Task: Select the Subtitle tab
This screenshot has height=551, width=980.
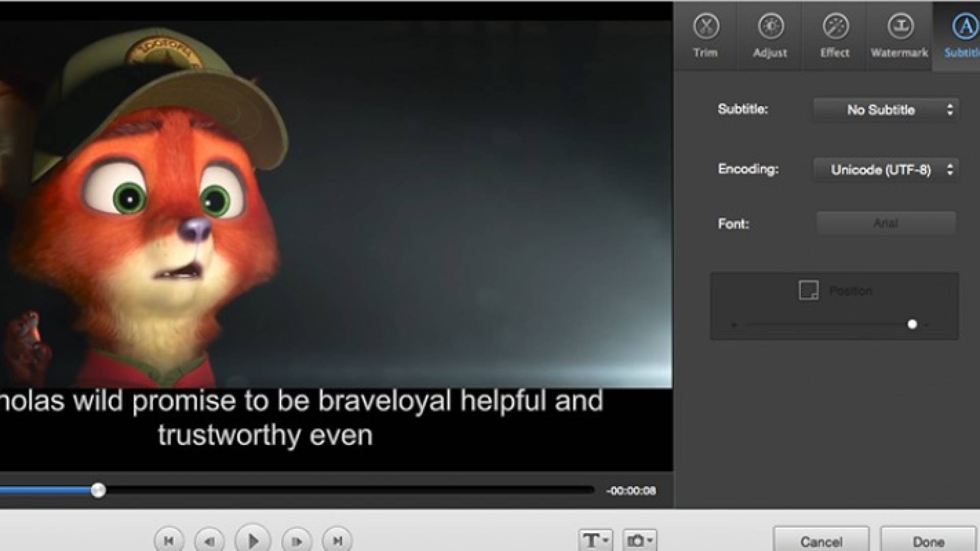Action: (x=963, y=36)
